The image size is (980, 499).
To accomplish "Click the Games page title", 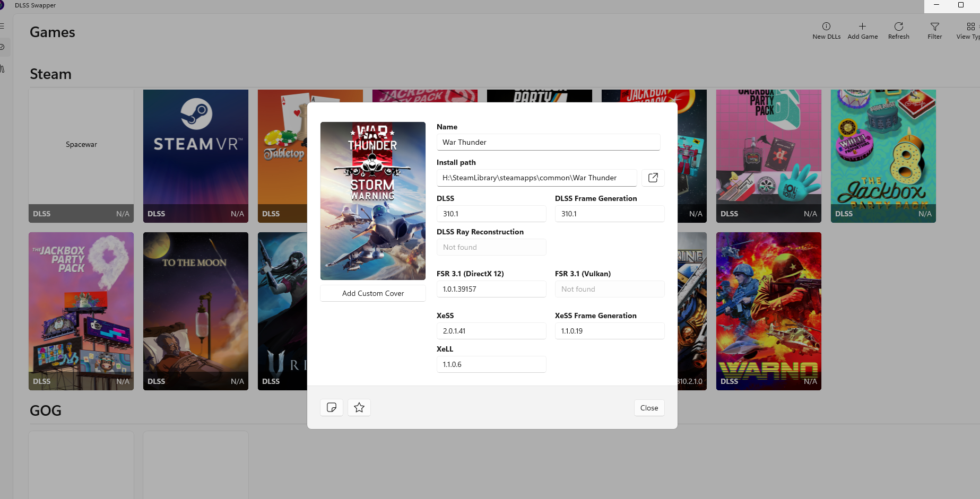I will pos(53,32).
